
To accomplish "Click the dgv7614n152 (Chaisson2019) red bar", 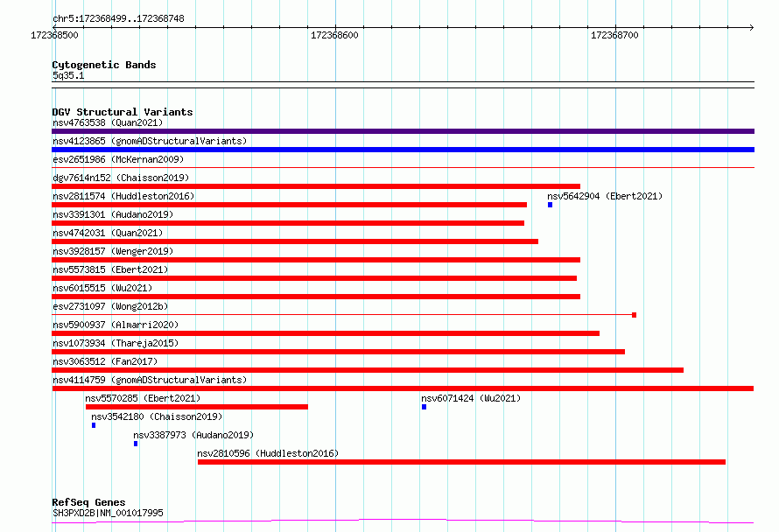I will (316, 186).
